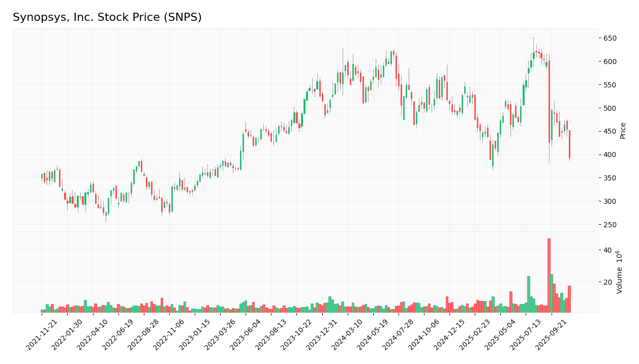This screenshot has width=639, height=364.
Task: Click the tall green volume bar near 2025-07-13
Action: tap(528, 292)
